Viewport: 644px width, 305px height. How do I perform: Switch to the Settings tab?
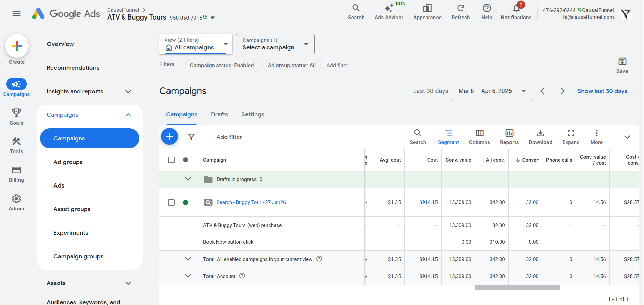(x=253, y=114)
